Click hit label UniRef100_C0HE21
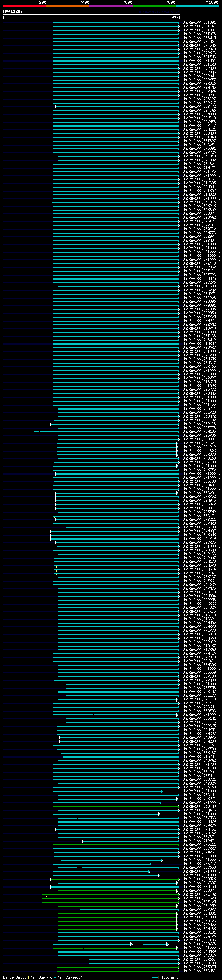Viewport: 222px width, 980px height. 199,129
